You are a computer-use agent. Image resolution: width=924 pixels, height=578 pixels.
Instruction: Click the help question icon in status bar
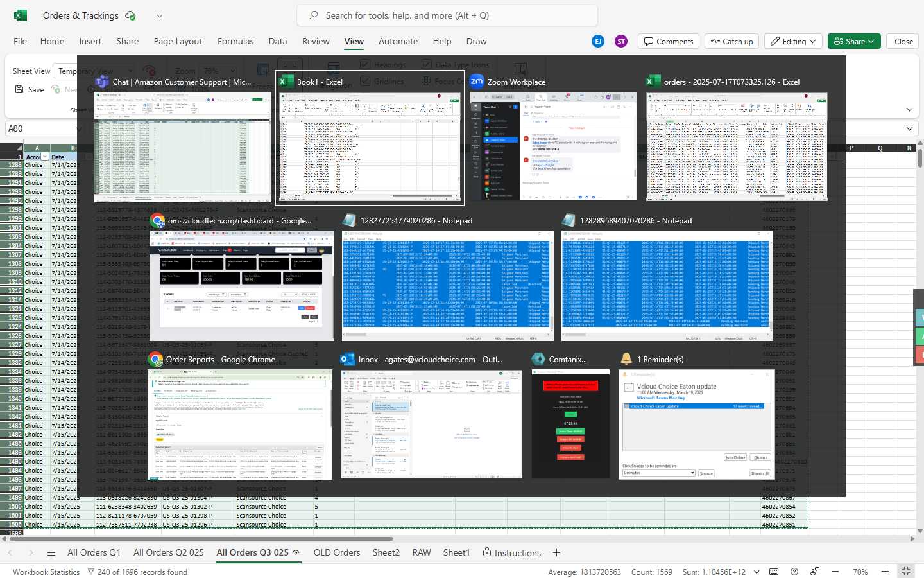794,572
